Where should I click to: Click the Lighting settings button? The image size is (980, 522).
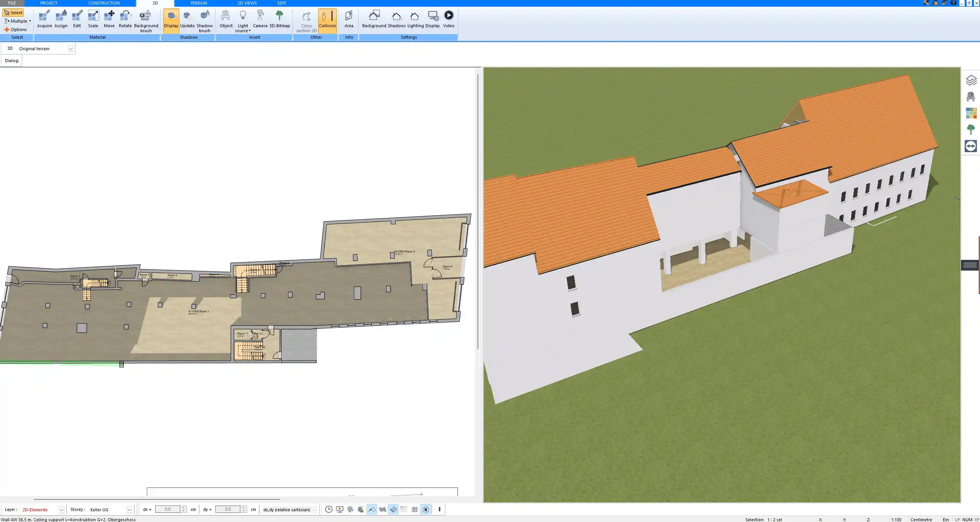415,19
